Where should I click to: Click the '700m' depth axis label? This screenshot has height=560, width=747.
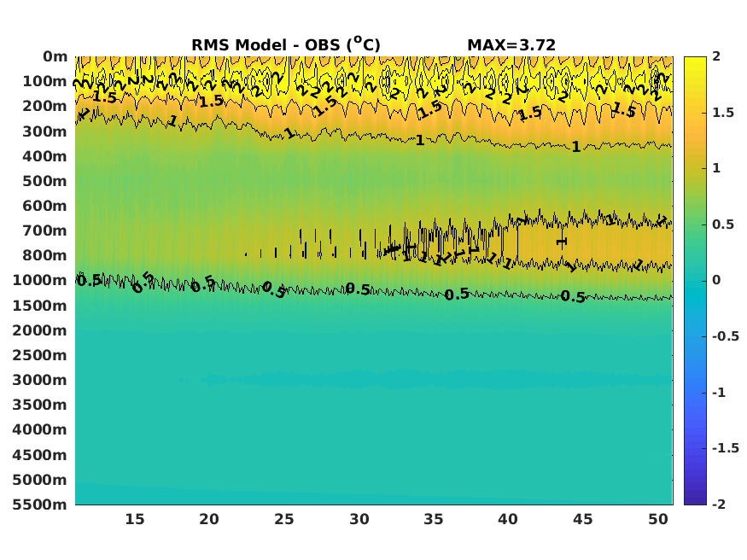coord(44,230)
